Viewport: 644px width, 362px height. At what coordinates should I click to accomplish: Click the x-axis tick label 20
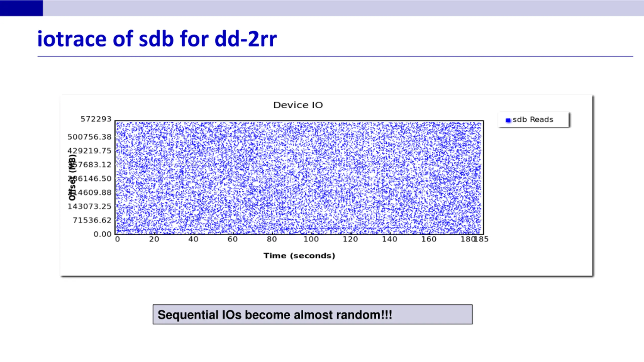tap(154, 239)
